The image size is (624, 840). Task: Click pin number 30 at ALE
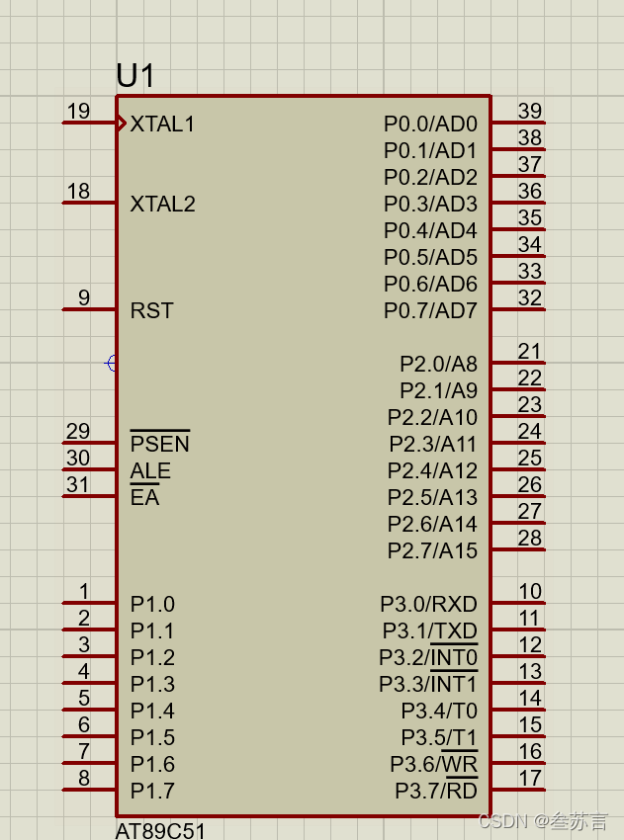pyautogui.click(x=78, y=458)
